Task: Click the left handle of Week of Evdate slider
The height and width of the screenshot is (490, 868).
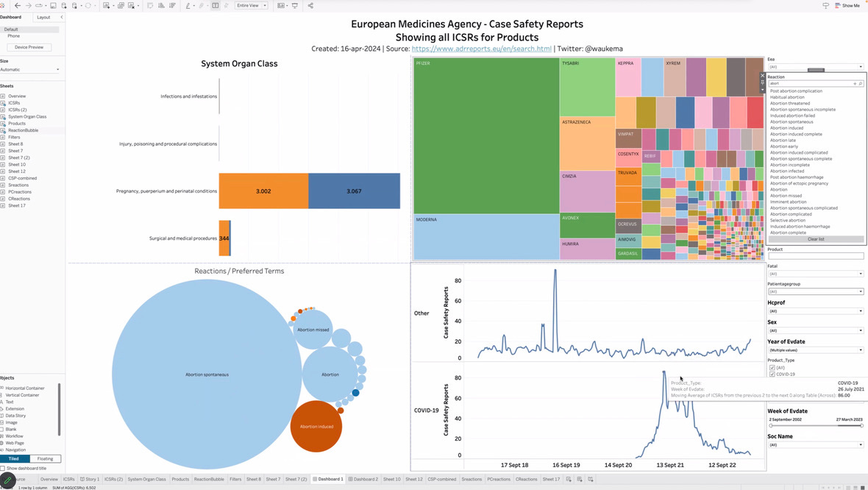Action: pos(771,426)
